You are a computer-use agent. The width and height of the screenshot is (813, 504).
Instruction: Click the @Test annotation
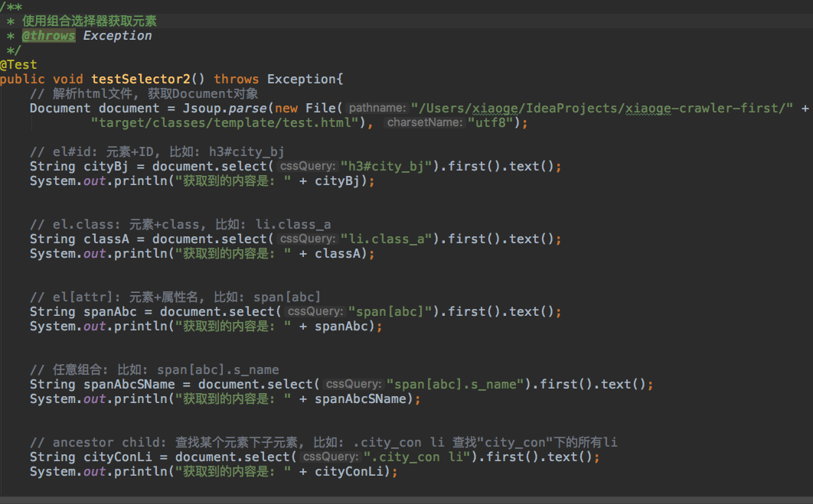(18, 65)
